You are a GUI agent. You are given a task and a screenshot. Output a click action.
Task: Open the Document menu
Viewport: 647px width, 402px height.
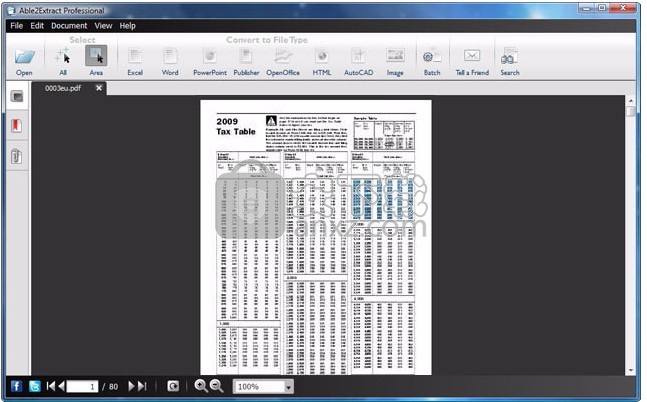pyautogui.click(x=69, y=26)
